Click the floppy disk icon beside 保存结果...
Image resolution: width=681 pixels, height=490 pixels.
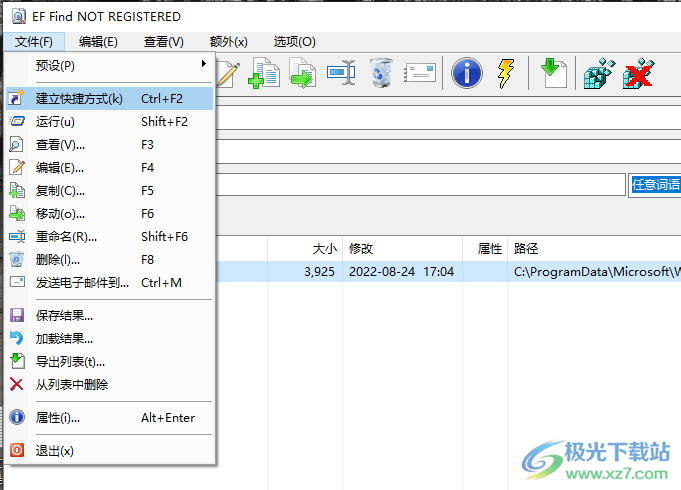point(17,315)
